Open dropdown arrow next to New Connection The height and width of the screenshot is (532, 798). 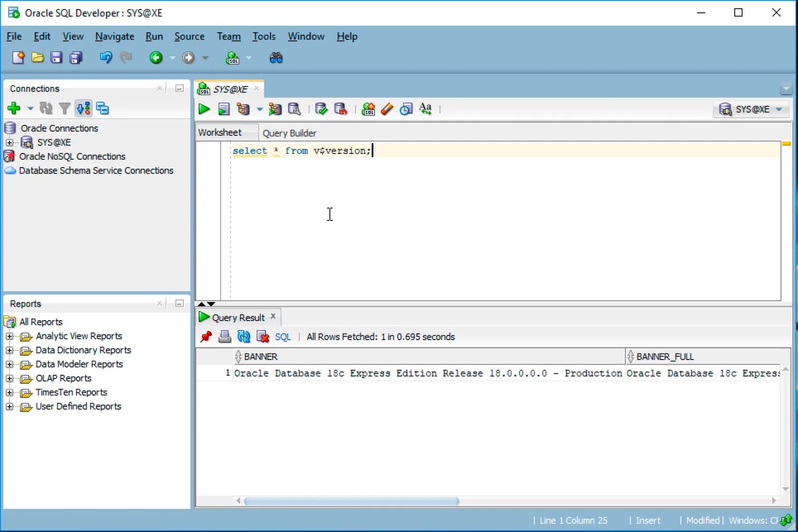point(30,109)
